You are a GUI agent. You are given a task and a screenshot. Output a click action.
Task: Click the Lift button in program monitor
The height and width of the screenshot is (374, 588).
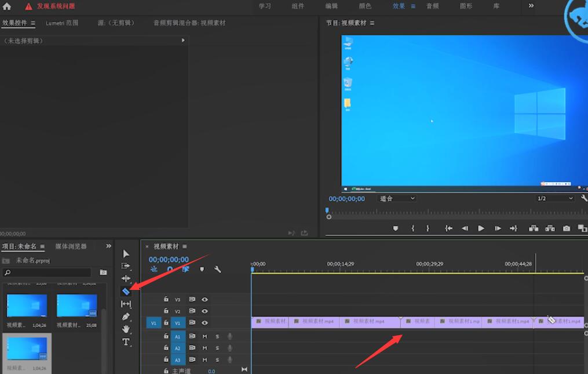tap(533, 228)
